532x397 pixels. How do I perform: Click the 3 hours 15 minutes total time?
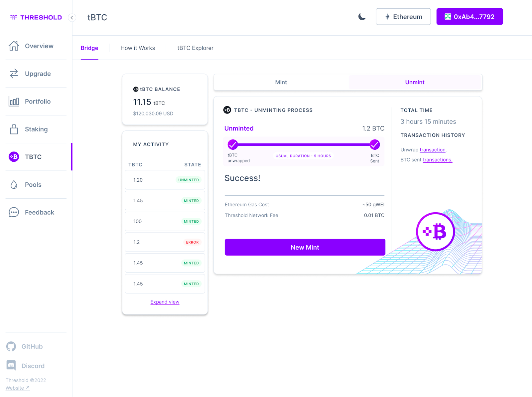pos(428,121)
